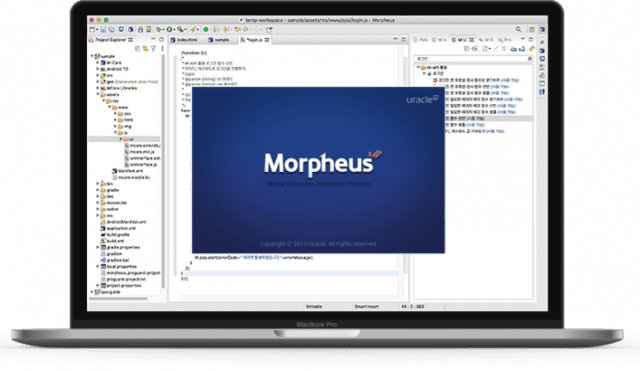The image size is (640, 371).
Task: Click Collapse All icon in Project Explorer
Action: pos(138,49)
